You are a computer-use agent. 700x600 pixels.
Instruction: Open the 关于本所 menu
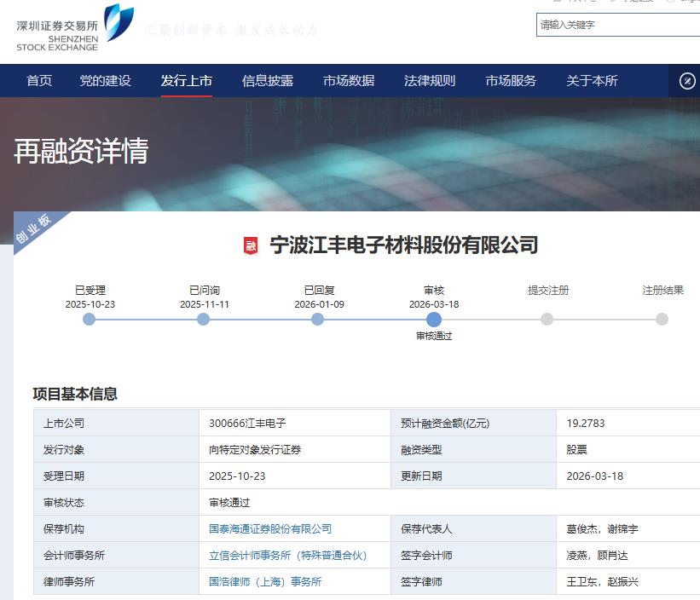592,81
